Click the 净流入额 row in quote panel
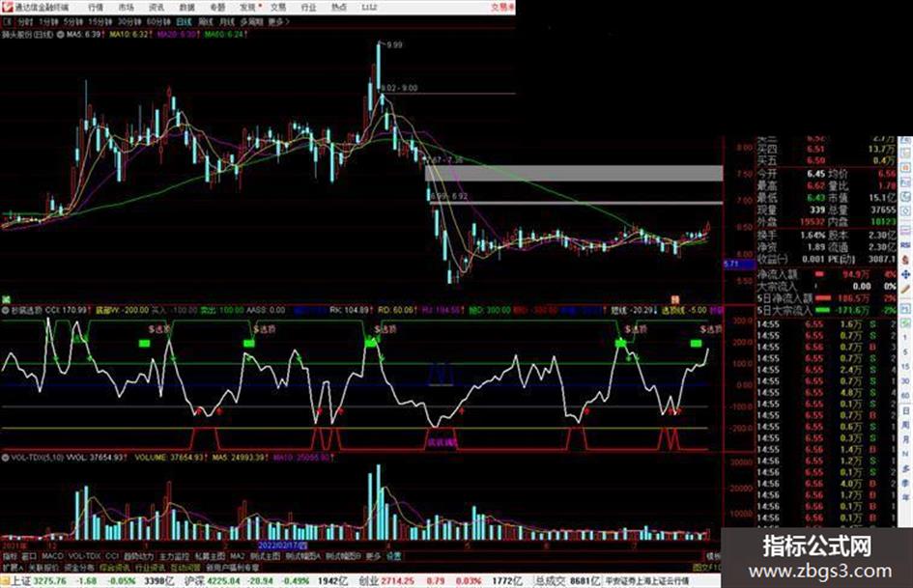Viewport: 913px width, 588px height. click(x=826, y=273)
